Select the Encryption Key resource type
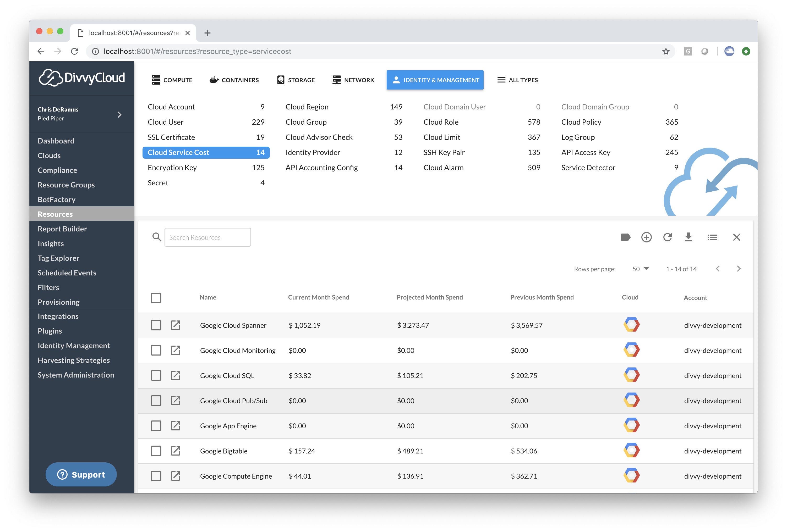 206,168
